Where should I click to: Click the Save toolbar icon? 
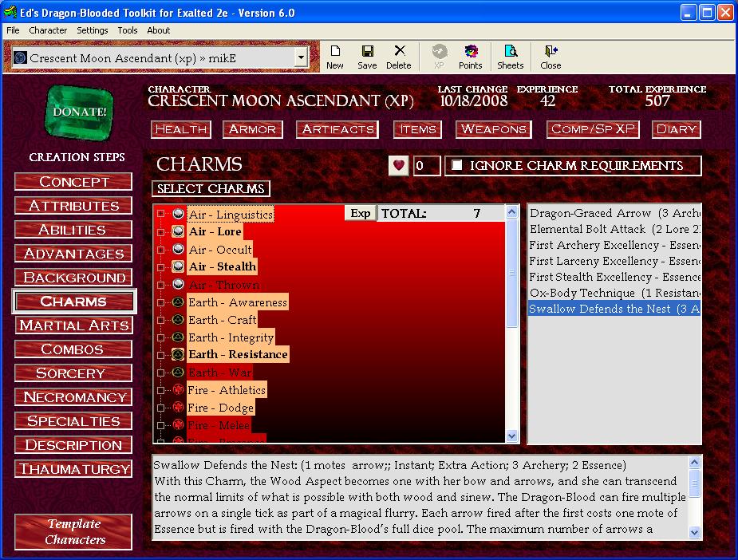click(x=367, y=57)
